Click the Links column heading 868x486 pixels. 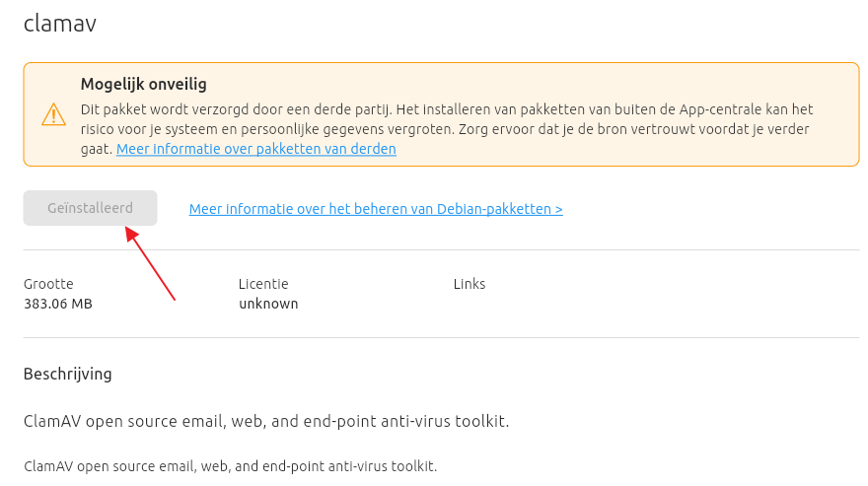pos(470,284)
